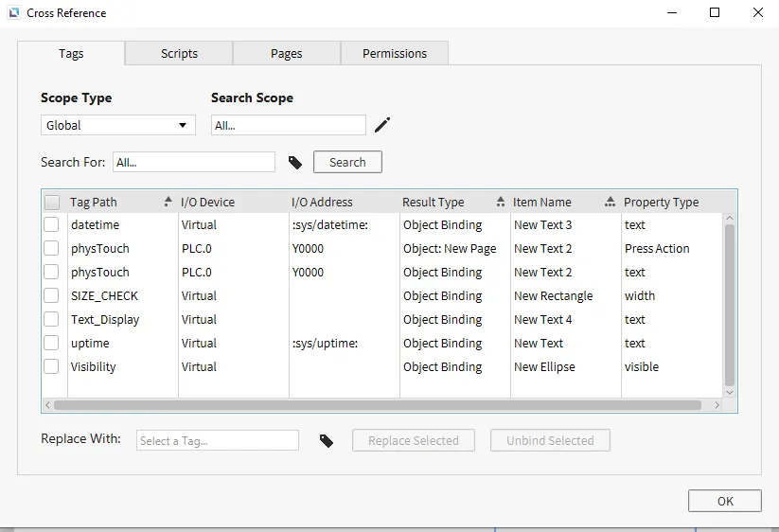The image size is (779, 532).
Task: Click the Tag Path column sort arrow
Action: tap(168, 202)
